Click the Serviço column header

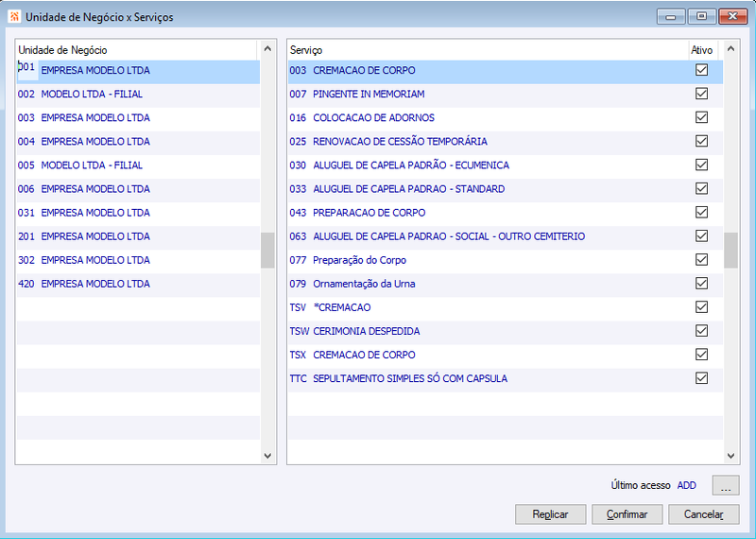489,50
